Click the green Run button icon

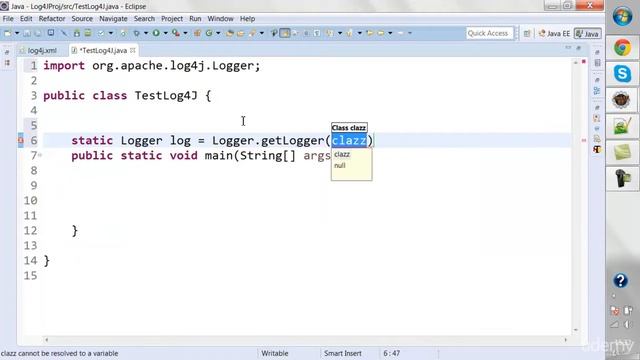click(x=156, y=33)
